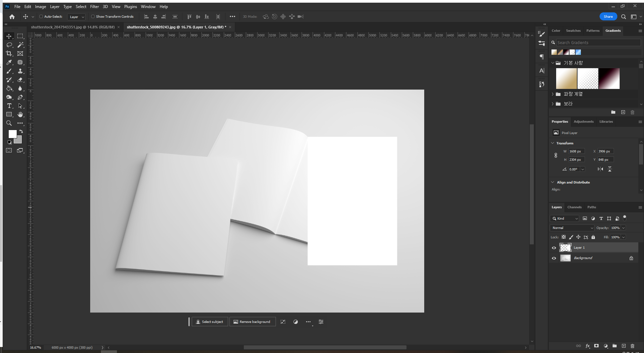The height and width of the screenshot is (353, 644).
Task: Choose the gold gradient thumbnail
Action: tap(566, 79)
